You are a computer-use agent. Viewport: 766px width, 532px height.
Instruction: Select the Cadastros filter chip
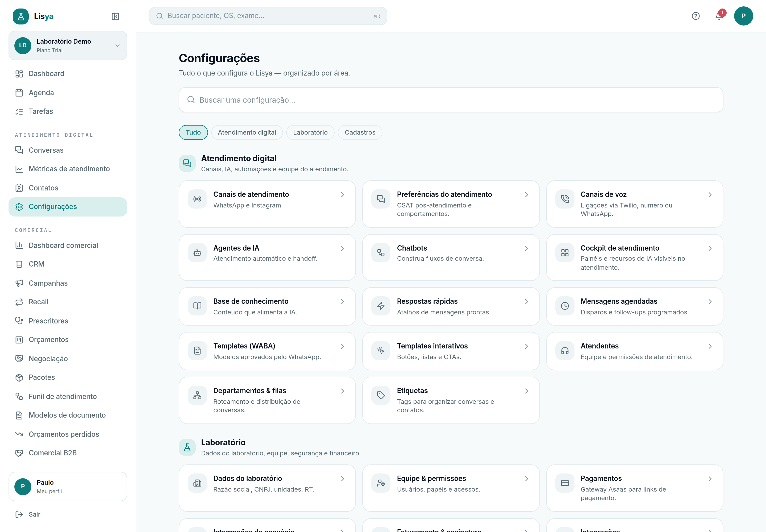[360, 132]
